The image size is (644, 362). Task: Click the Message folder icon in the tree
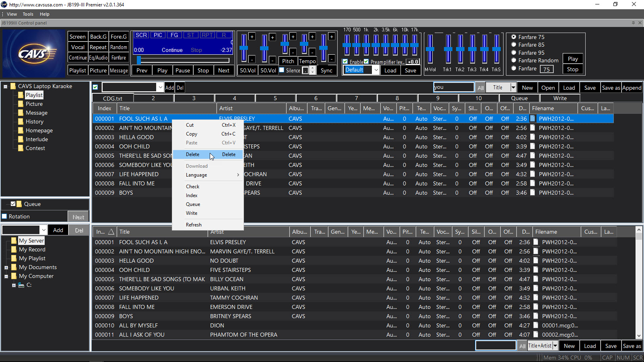tap(21, 113)
